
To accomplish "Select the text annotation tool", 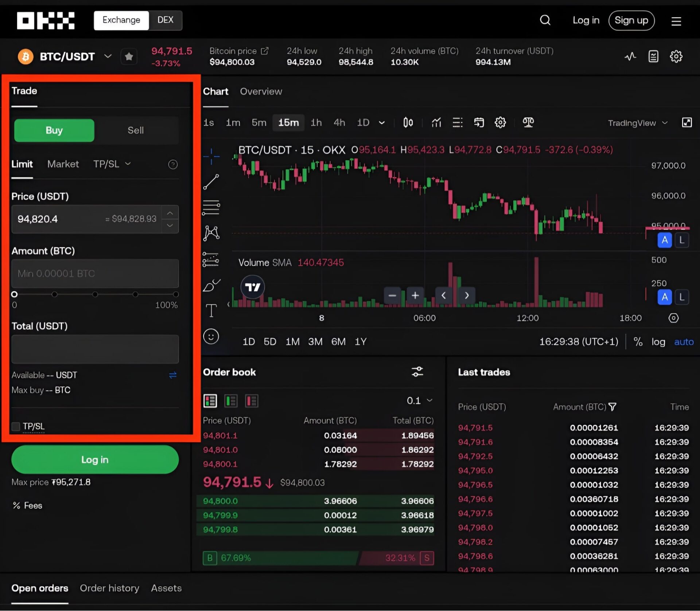I will click(x=211, y=310).
